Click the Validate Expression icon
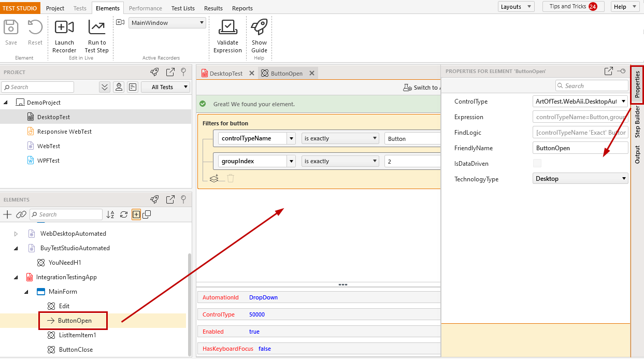This screenshot has height=359, width=644. pos(227,27)
